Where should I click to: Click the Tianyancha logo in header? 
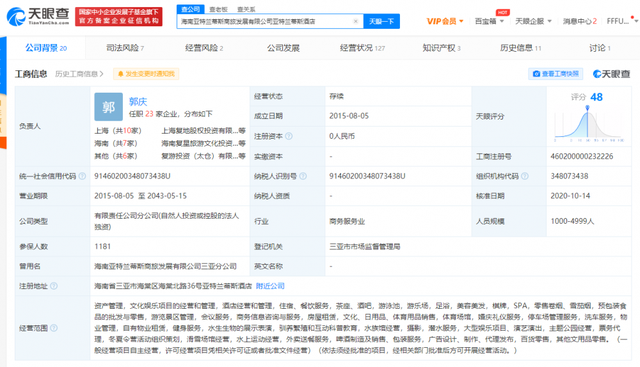coord(38,16)
